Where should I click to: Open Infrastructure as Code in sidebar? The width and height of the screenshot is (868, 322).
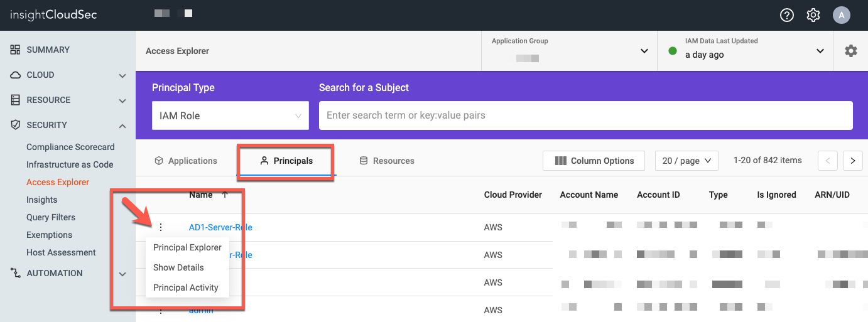point(70,164)
